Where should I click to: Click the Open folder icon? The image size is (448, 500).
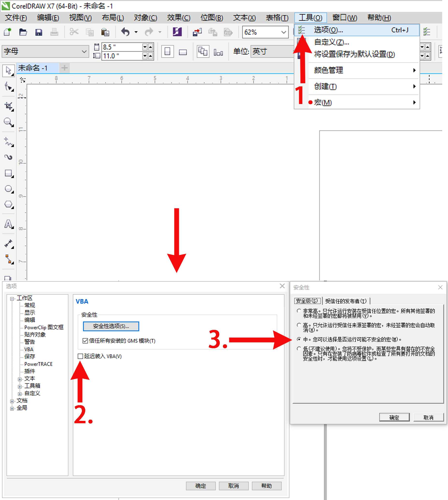pos(23,32)
